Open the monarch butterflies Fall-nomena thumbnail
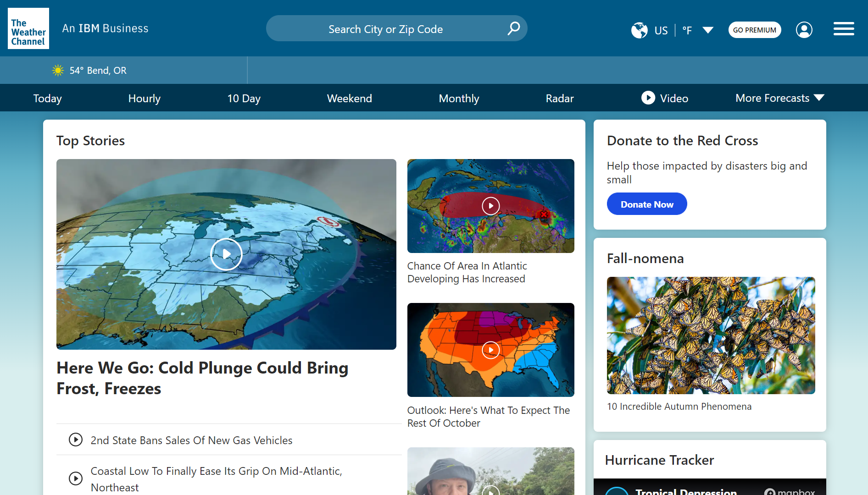The image size is (868, 495). [711, 335]
